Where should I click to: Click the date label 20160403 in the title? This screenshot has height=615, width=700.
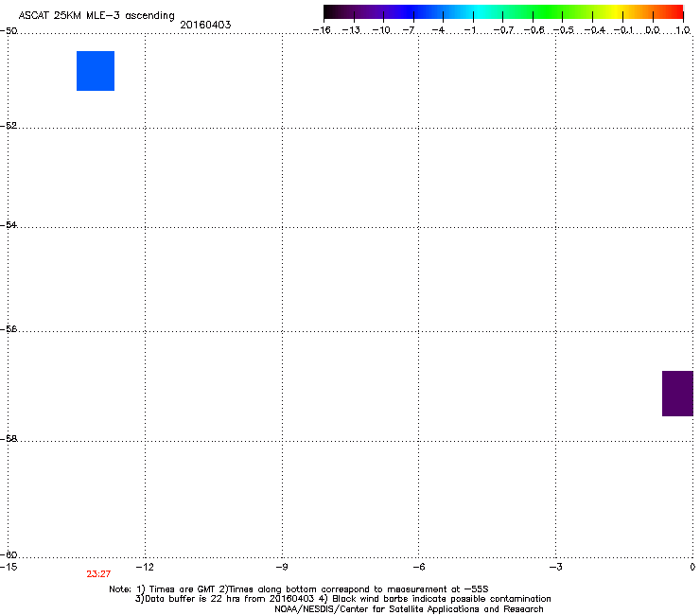(x=205, y=25)
